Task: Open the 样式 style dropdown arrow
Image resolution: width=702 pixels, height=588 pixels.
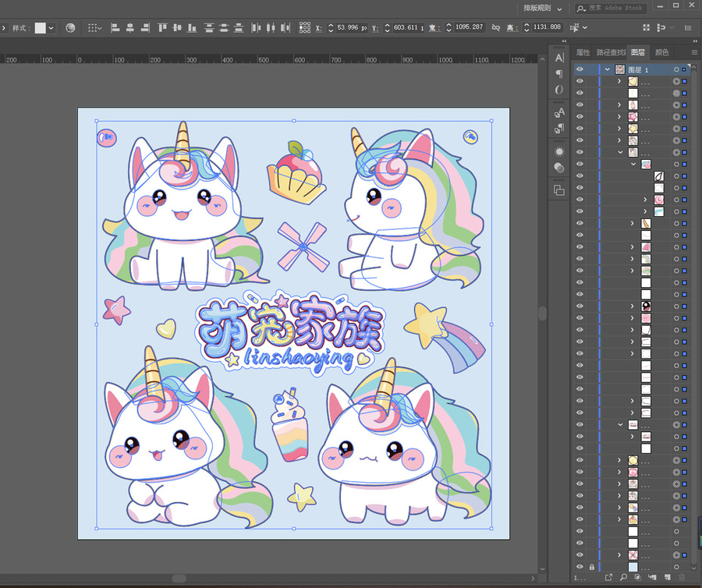Action: (x=51, y=28)
